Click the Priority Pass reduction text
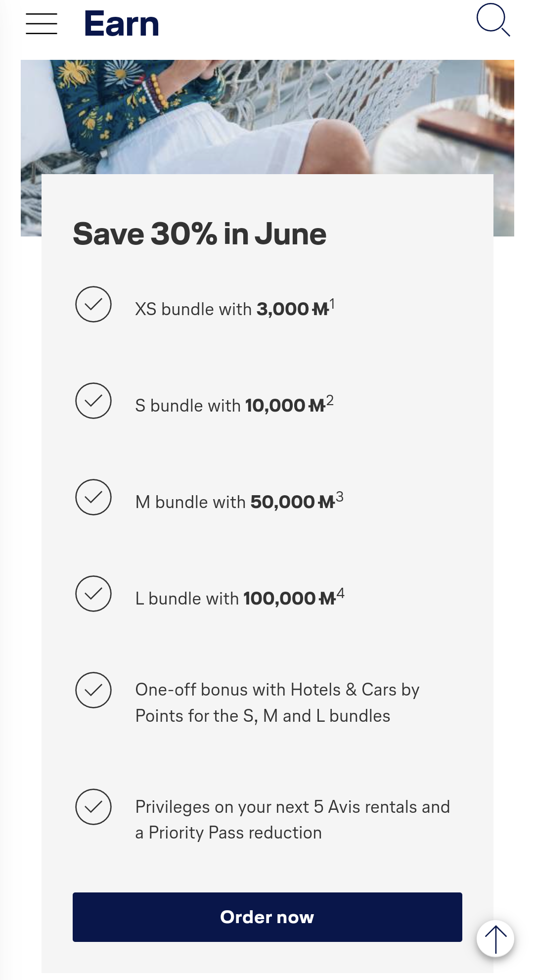The width and height of the screenshot is (534, 980). 292,820
